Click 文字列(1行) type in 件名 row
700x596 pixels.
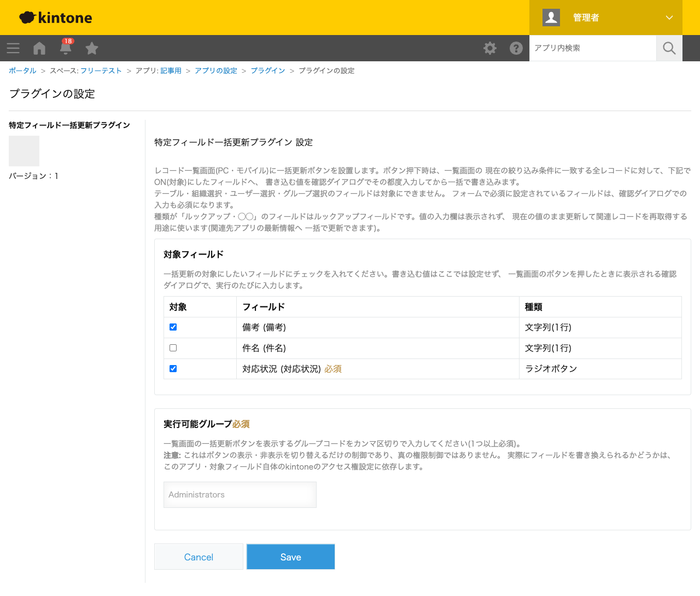click(600, 348)
